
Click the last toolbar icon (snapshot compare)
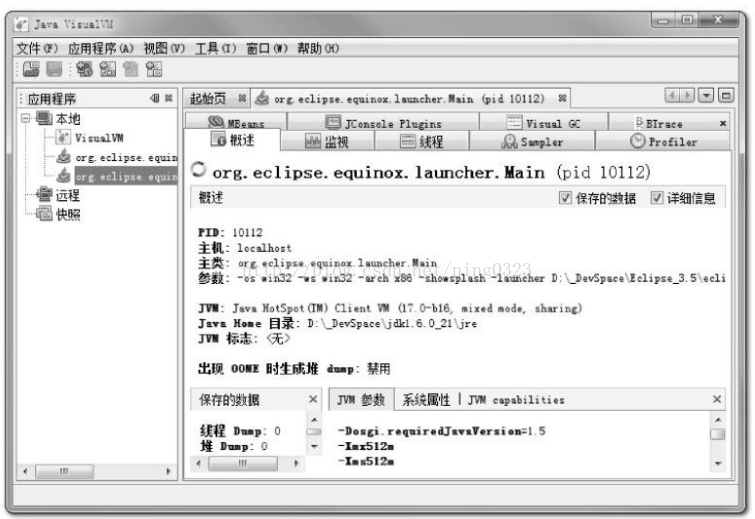pos(154,70)
